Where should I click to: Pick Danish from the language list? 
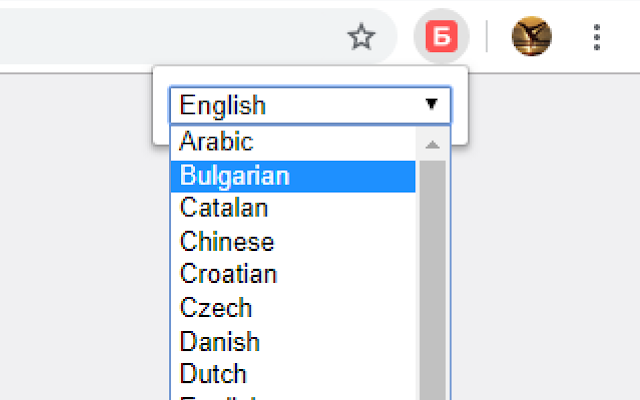pos(293,341)
